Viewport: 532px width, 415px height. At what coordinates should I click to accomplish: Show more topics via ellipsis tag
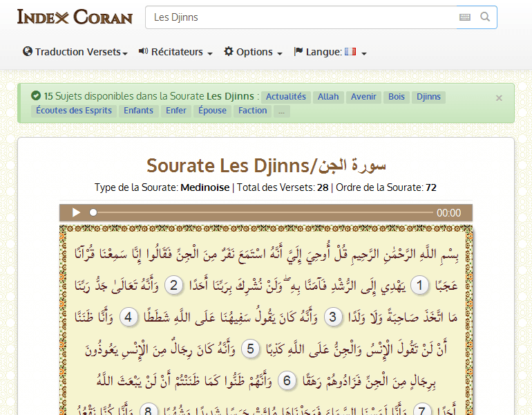(x=281, y=111)
